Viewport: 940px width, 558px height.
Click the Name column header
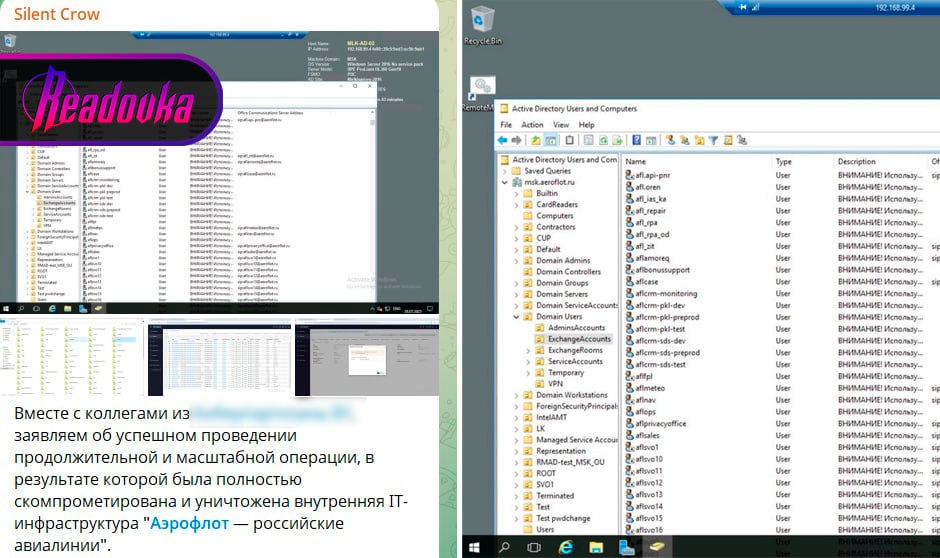635,161
